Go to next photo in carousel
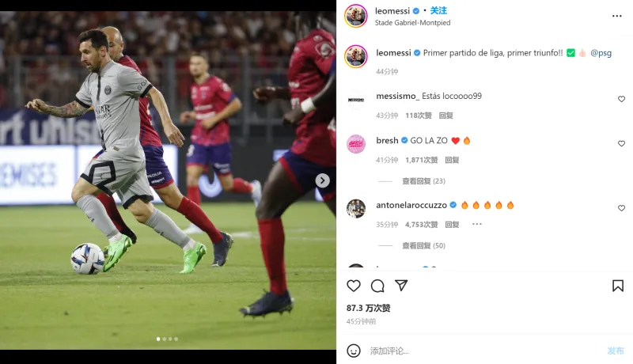This screenshot has height=364, width=633. [322, 180]
